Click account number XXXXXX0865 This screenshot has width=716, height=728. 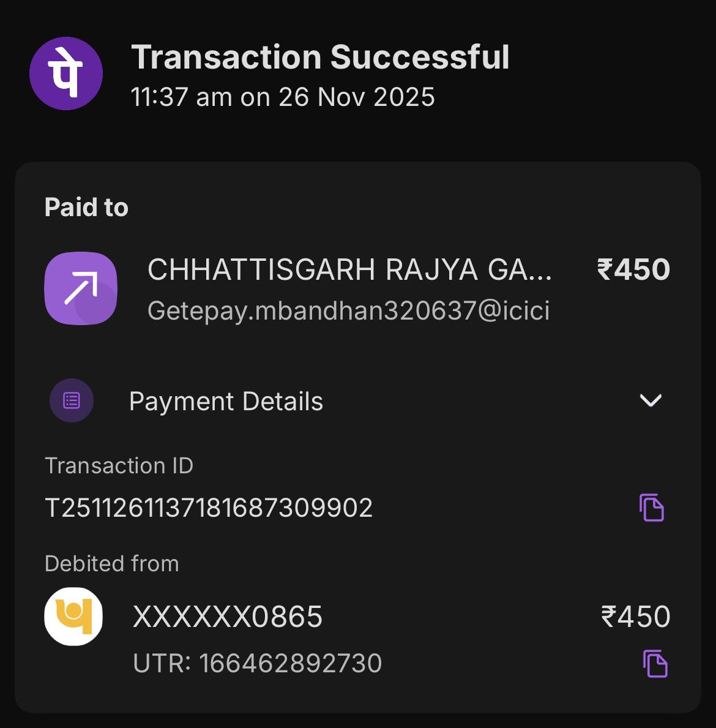[x=228, y=617]
